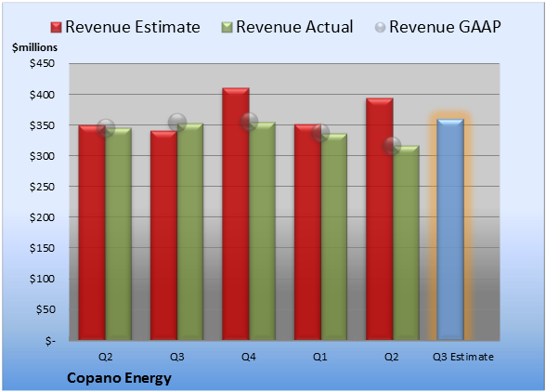The image size is (546, 392).
Task: Click the 'Q3 Estimate' axis label
Action: pyautogui.click(x=463, y=357)
